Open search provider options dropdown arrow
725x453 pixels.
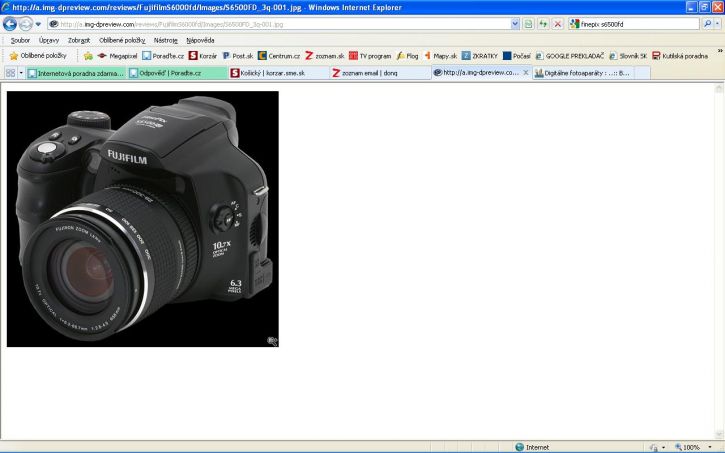tap(718, 24)
